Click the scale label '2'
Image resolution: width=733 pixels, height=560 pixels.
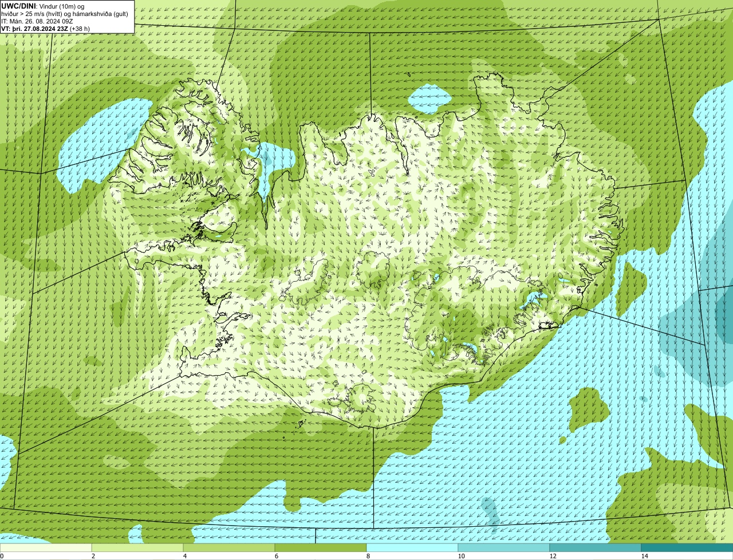[x=93, y=556]
